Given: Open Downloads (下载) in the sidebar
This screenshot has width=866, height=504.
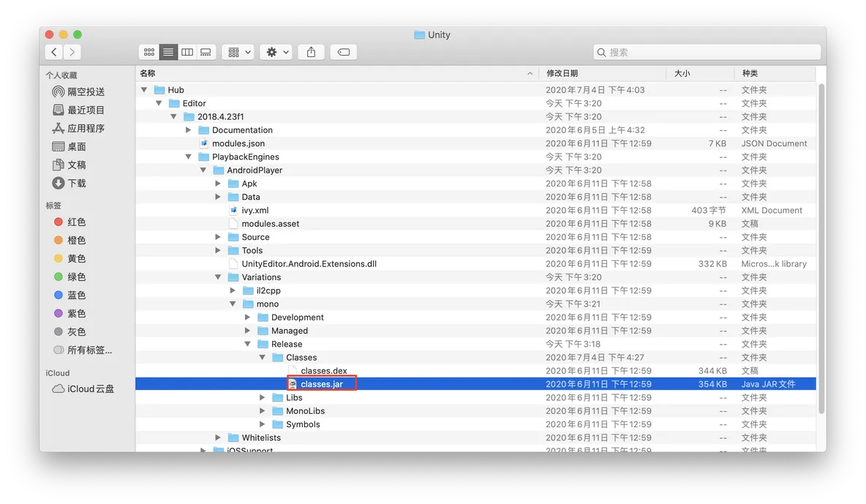Looking at the screenshot, I should (69, 183).
